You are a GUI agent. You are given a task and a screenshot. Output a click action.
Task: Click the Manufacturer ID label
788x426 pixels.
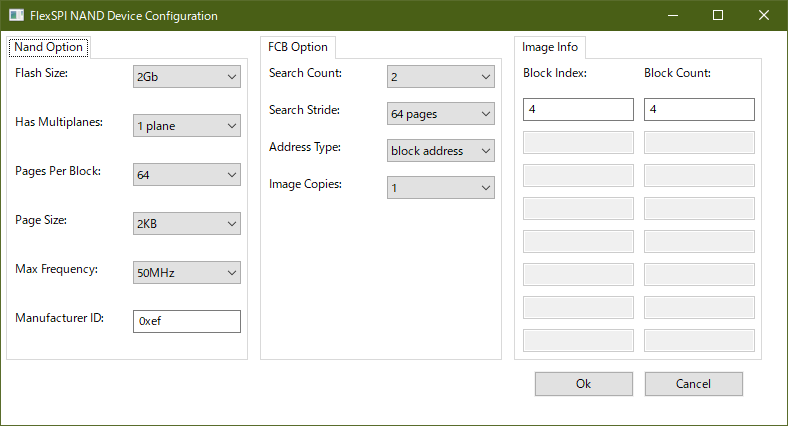[59, 318]
